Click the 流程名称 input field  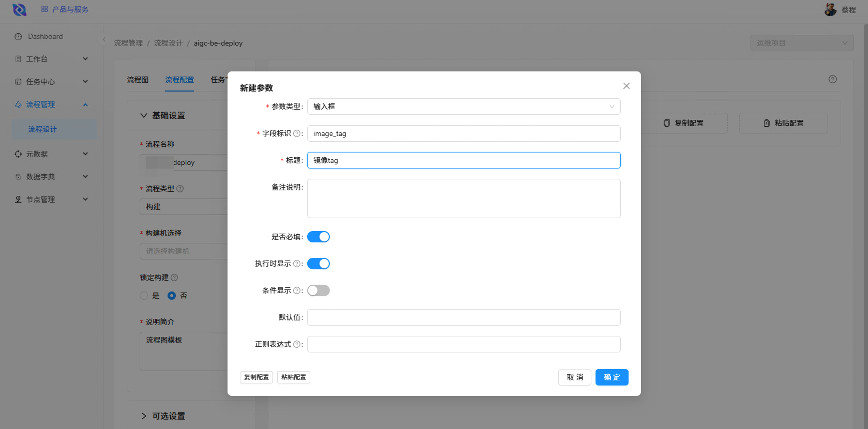[x=184, y=163]
